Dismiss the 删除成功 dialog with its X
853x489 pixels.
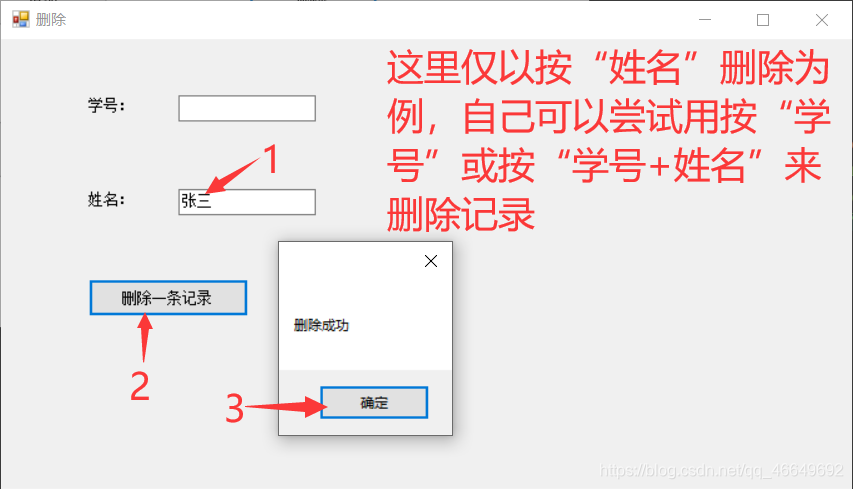point(431,261)
